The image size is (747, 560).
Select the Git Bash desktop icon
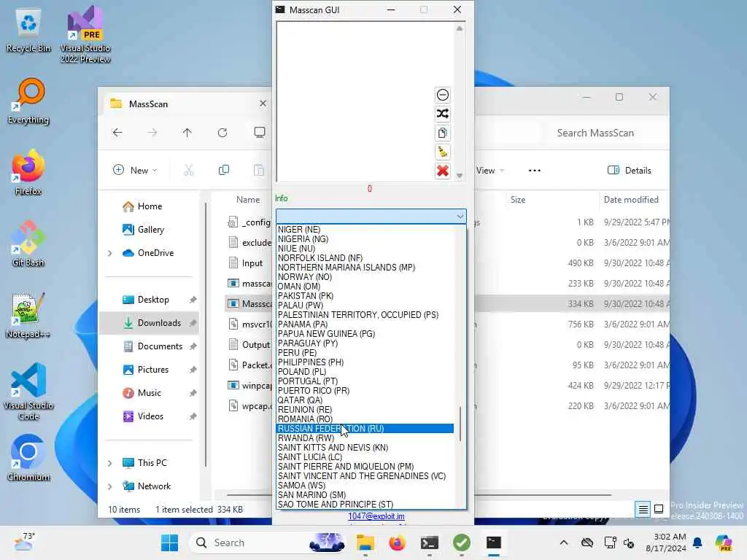click(x=28, y=244)
